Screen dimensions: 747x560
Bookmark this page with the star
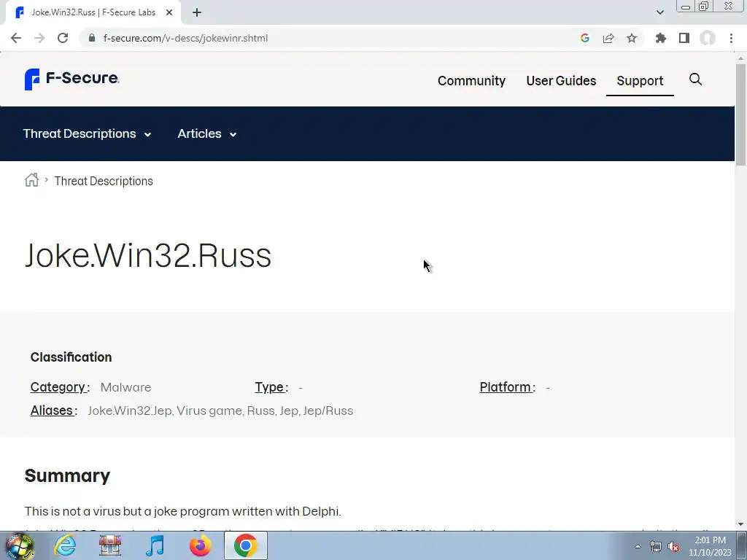tap(632, 38)
